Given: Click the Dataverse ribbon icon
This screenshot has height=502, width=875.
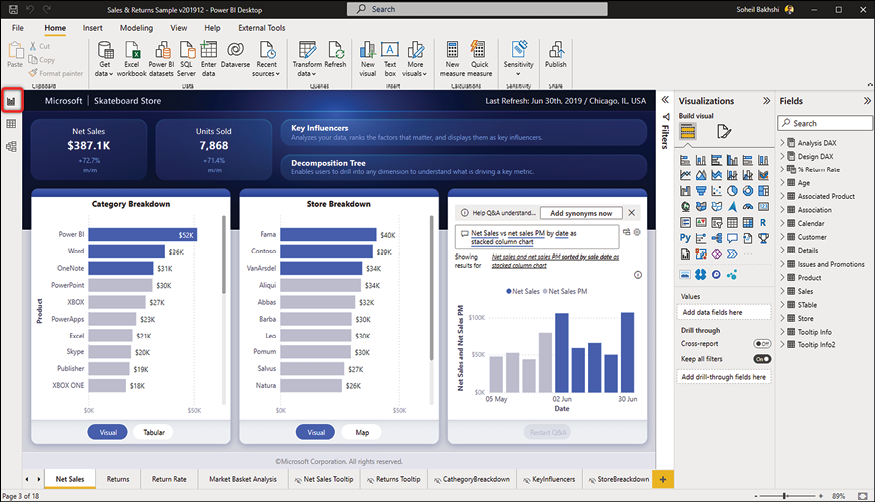Looking at the screenshot, I should [x=235, y=55].
